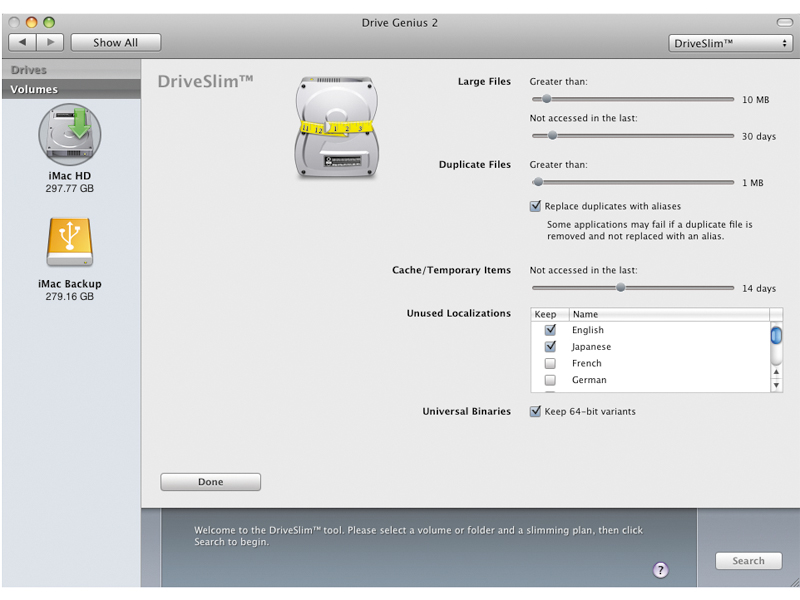
Task: Click the 14 days slider value
Action: [759, 288]
